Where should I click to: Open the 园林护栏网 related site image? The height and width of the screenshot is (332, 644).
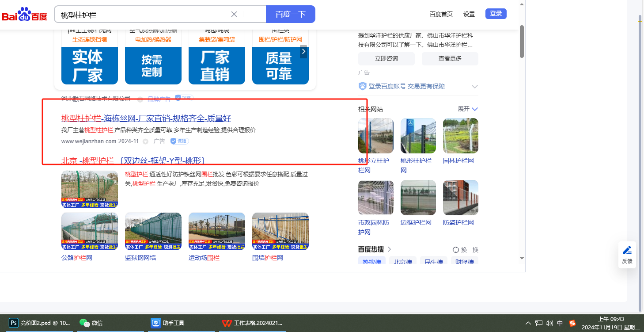461,136
